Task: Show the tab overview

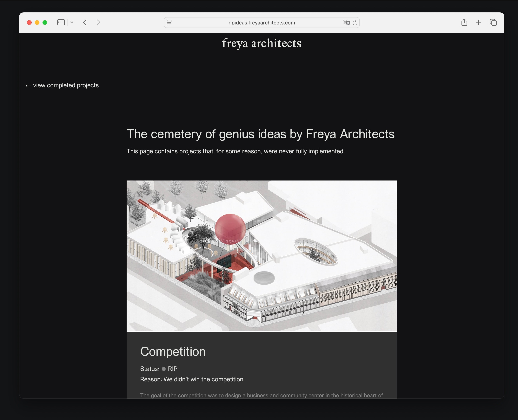Action: [493, 23]
